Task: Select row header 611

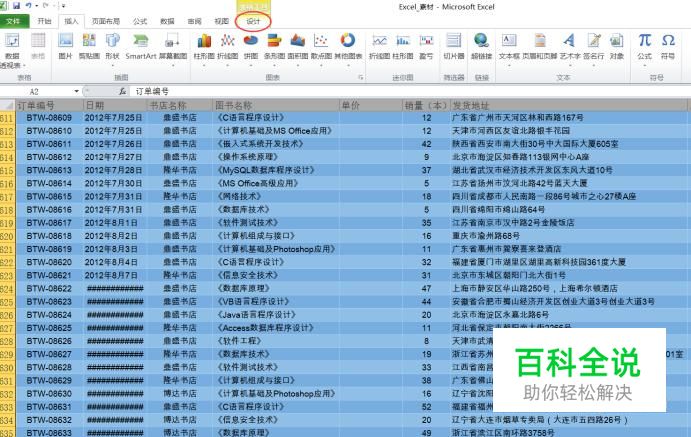Action: click(x=7, y=118)
